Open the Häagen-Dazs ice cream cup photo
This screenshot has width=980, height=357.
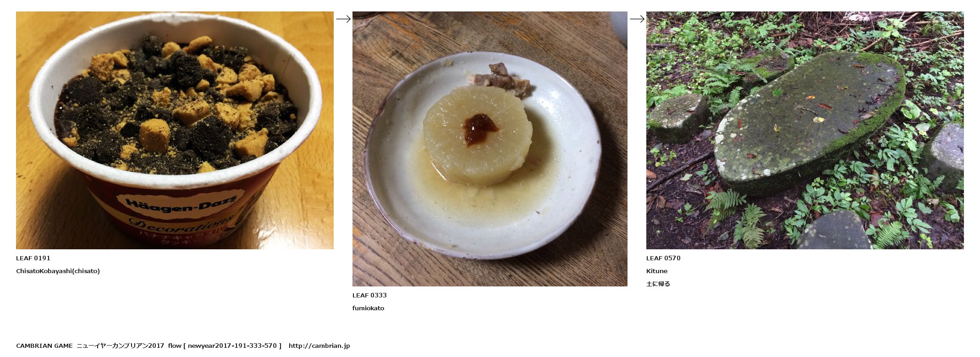(x=175, y=130)
